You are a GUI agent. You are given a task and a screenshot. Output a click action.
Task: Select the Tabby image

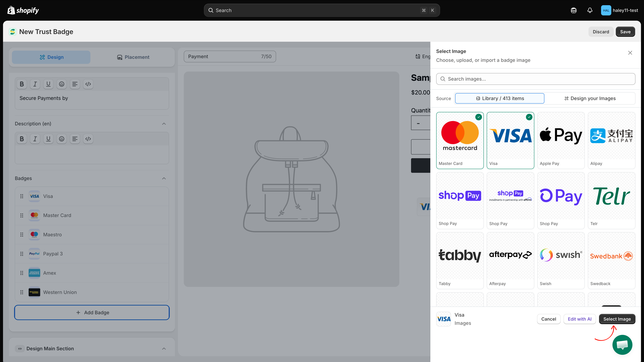pos(460,261)
